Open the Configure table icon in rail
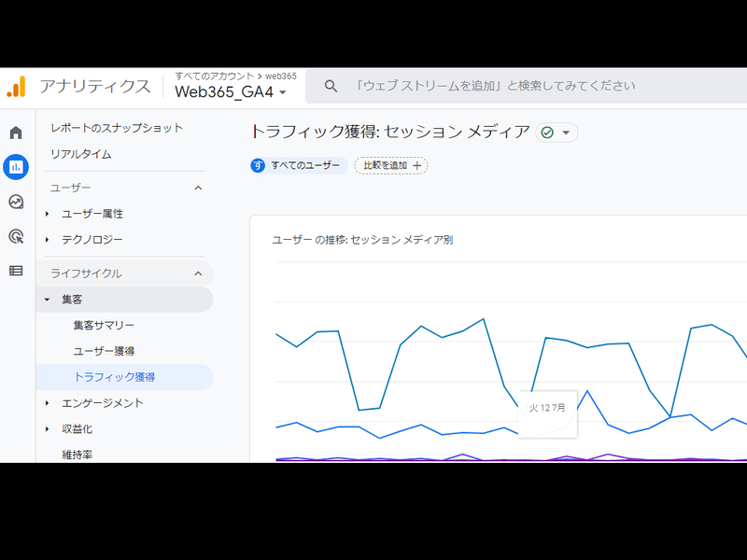 tap(16, 271)
